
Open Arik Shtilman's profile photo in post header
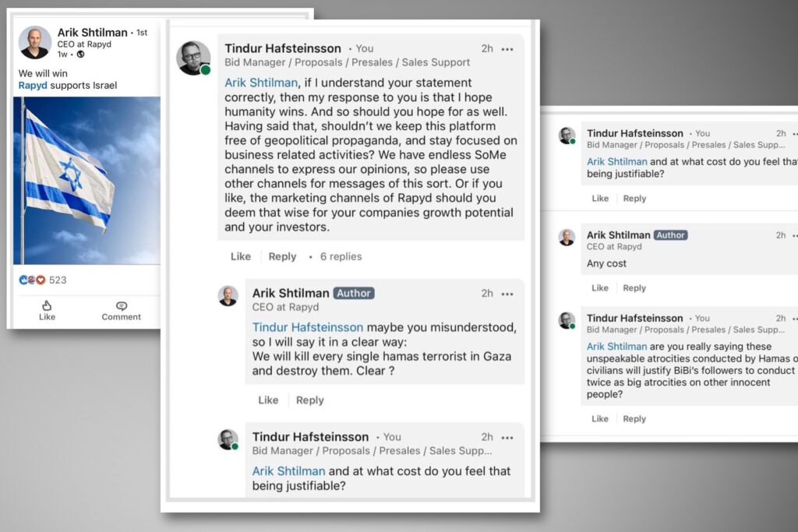pos(35,42)
